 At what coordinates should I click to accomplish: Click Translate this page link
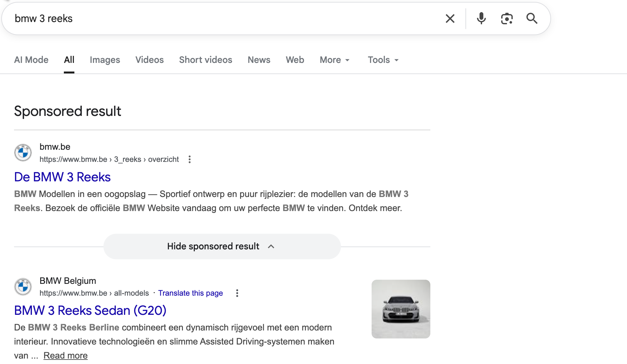click(190, 293)
